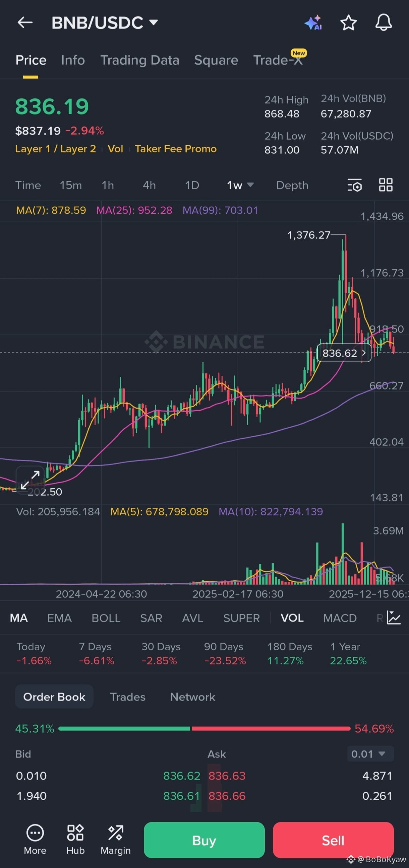409x868 pixels.
Task: Toggle the BOLL indicator
Action: 106,618
